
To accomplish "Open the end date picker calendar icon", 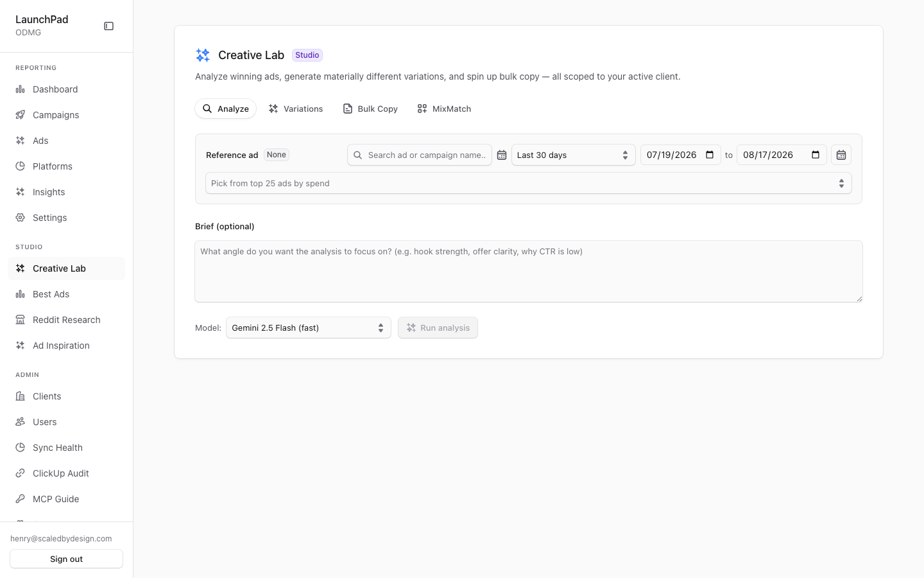I will pos(816,155).
